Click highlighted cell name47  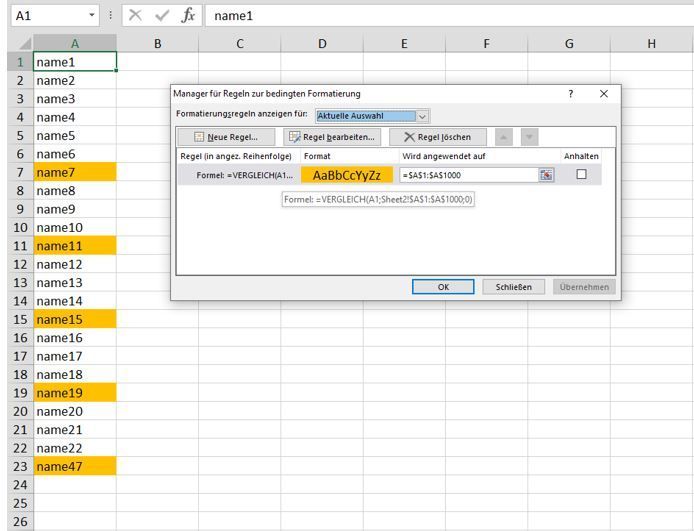(75, 466)
